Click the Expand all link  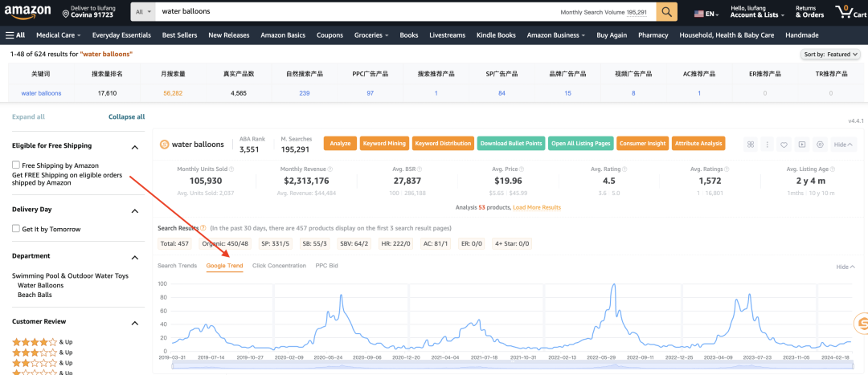point(28,116)
